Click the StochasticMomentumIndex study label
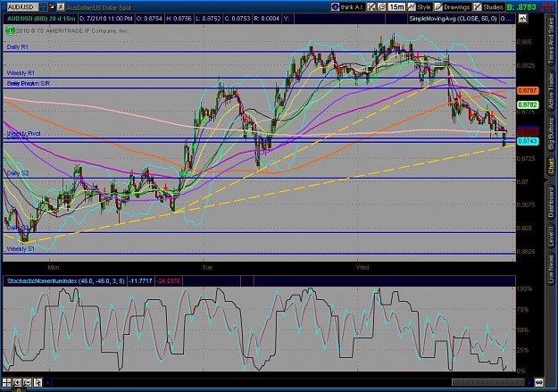 point(66,281)
